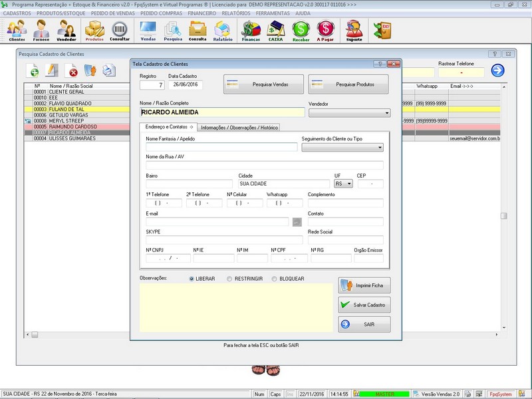
Task: Open the FINANCEIRO menu
Action: [202, 13]
